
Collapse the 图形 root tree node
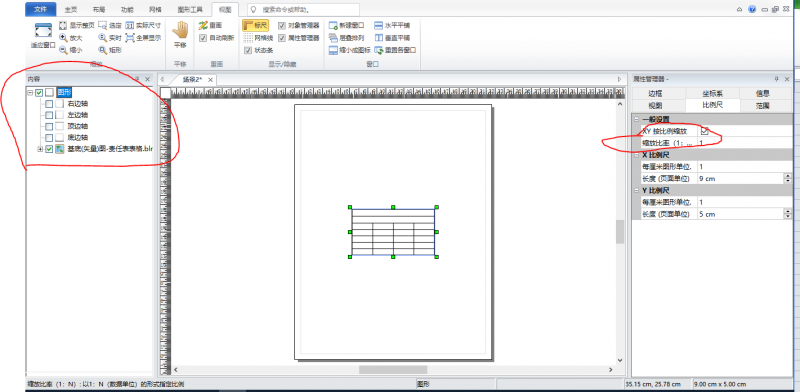pos(30,92)
